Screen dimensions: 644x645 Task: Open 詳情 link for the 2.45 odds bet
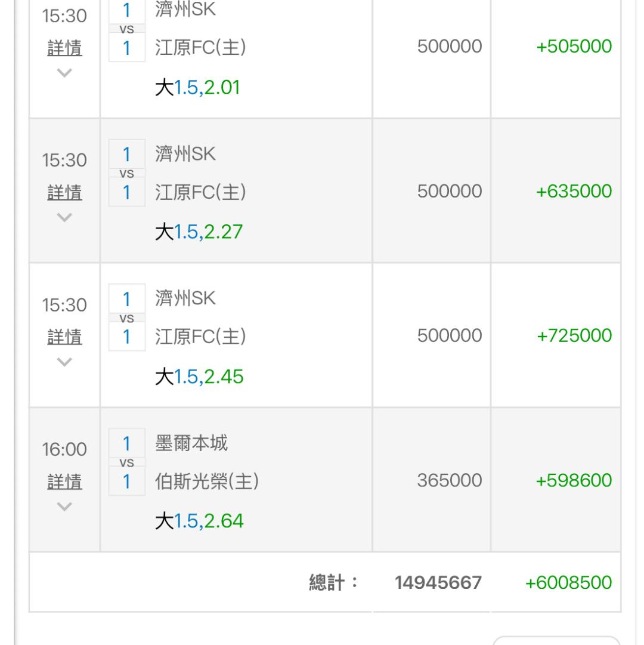pyautogui.click(x=64, y=337)
